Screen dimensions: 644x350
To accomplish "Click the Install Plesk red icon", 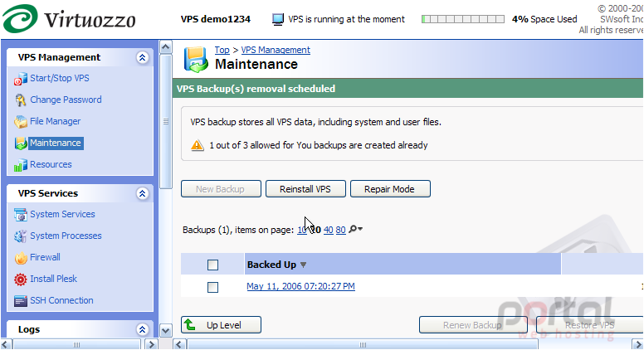I will pyautogui.click(x=21, y=280).
